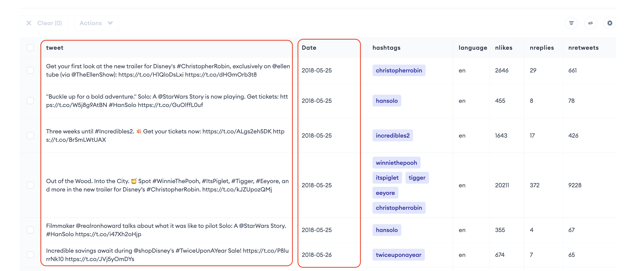Screen dimensions: 644x271
Task: Check the 'Buckle up for a bold adventure' row
Action: 30,101
